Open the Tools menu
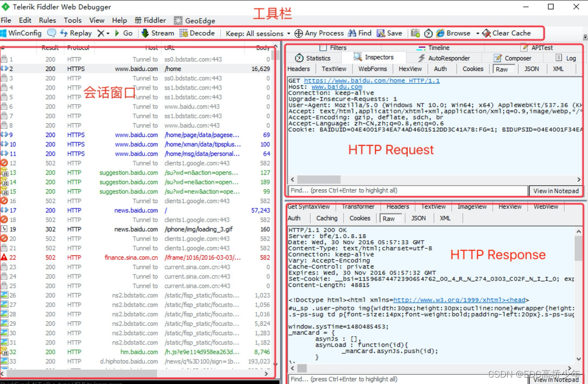 (x=72, y=20)
